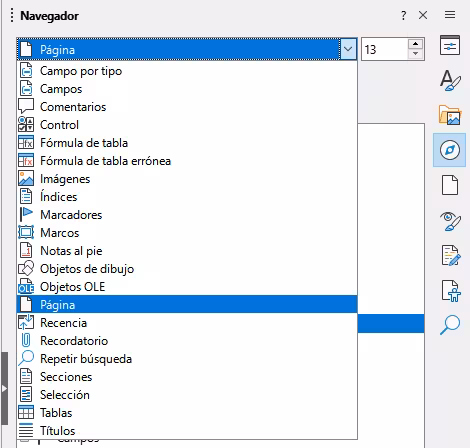This screenshot has width=470, height=448.
Task: Open the sidebar Styles deck
Action: coord(450,80)
